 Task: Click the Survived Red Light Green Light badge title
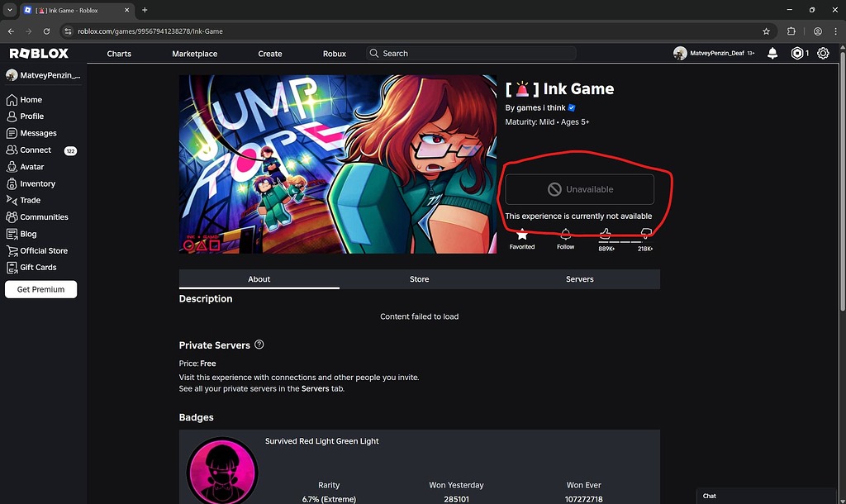pos(321,441)
